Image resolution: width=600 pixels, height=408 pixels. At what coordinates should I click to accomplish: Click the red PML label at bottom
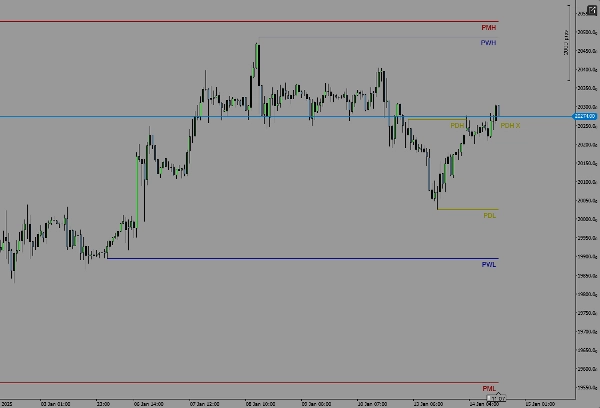(489, 387)
